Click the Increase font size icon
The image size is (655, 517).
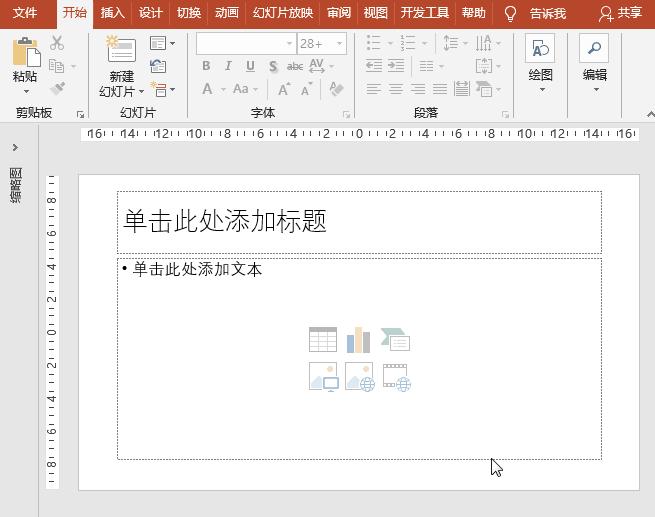click(284, 89)
